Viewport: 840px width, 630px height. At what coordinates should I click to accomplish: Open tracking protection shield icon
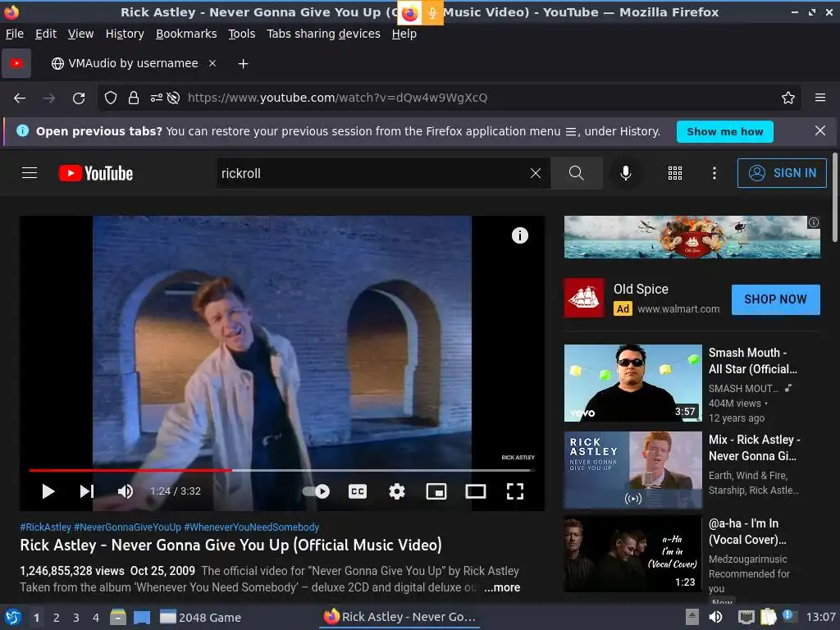pos(111,98)
